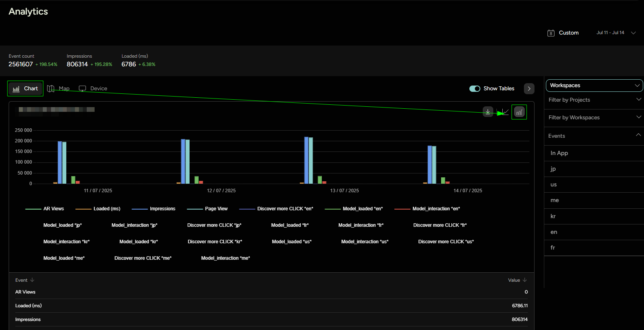Download the chart data
Screen dimensions: 644x330
488,112
